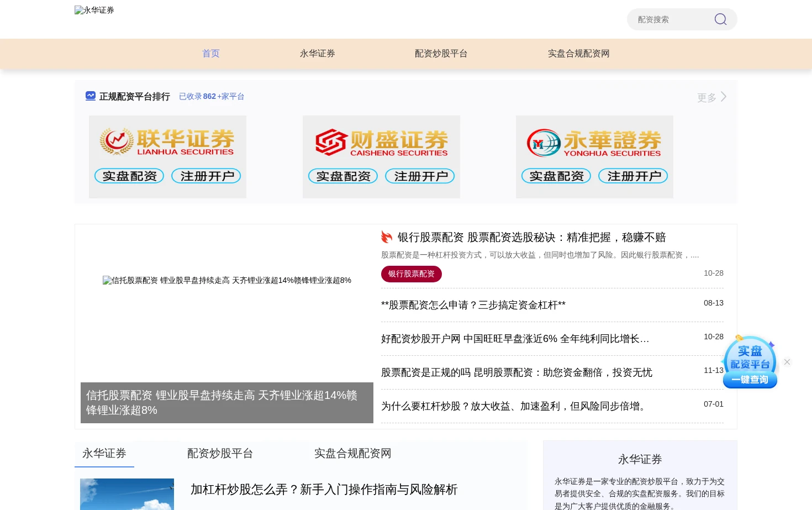Click 实盘配资 under 永華證券
812x510 pixels.
tap(556, 176)
